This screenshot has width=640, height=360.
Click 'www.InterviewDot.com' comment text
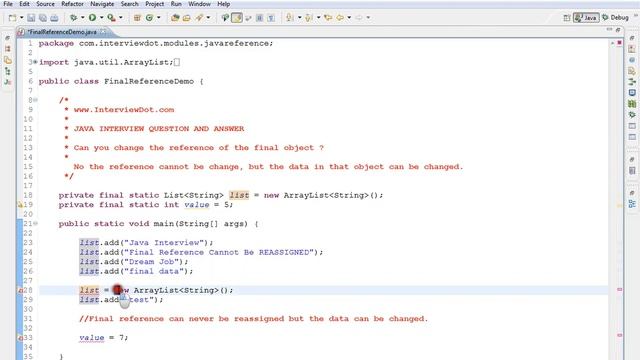point(124,110)
